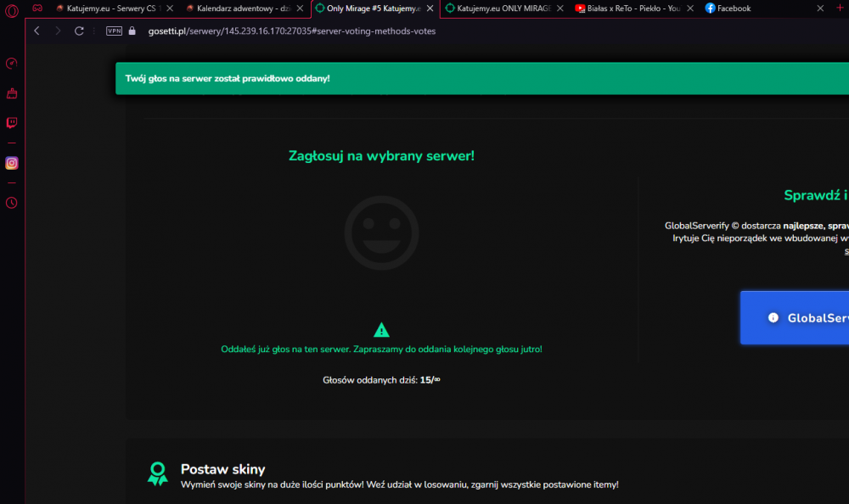Click the warning triangle icon above vote message
The image size is (849, 504).
click(381, 330)
